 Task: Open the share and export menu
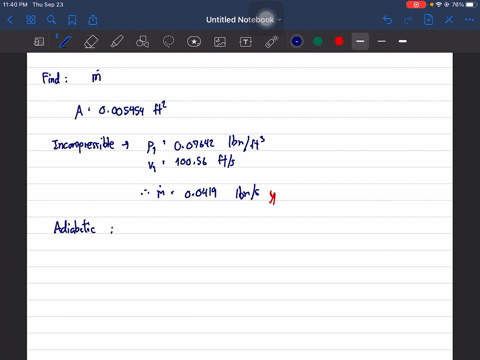[x=93, y=20]
